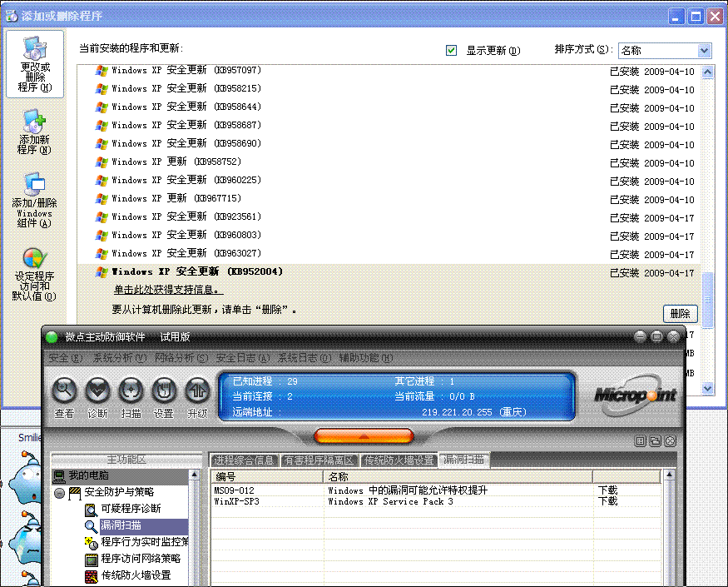Select the update row KB963027
Viewport: 728px width, 587px height.
coord(389,254)
